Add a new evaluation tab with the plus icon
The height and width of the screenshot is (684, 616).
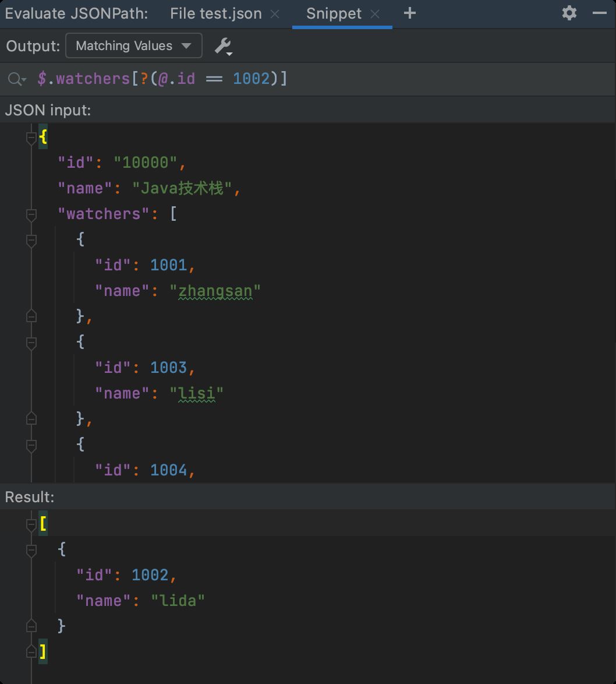410,13
